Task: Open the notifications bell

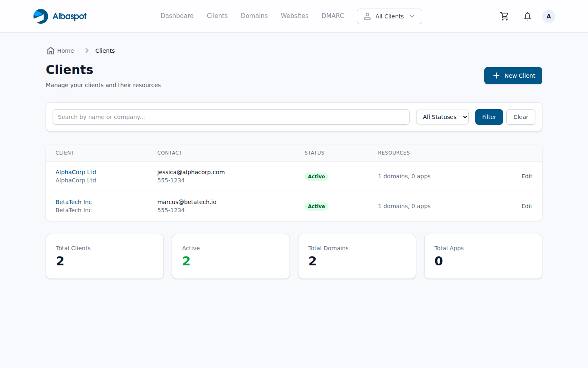Action: pos(528,16)
